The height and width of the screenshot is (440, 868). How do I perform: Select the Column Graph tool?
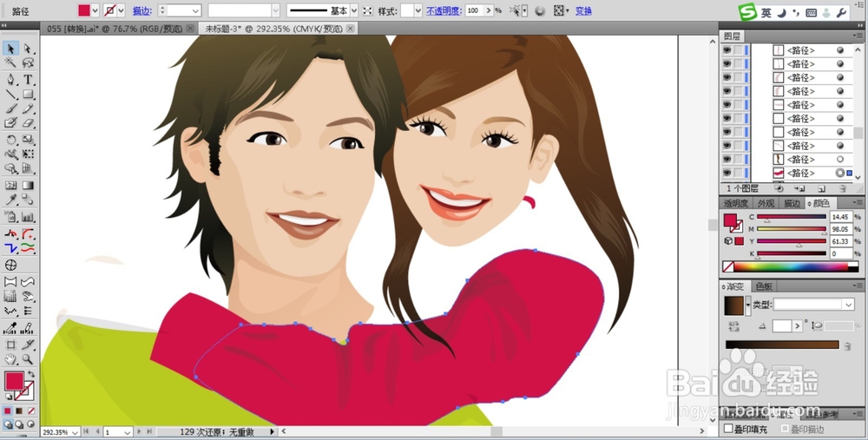pyautogui.click(x=28, y=216)
